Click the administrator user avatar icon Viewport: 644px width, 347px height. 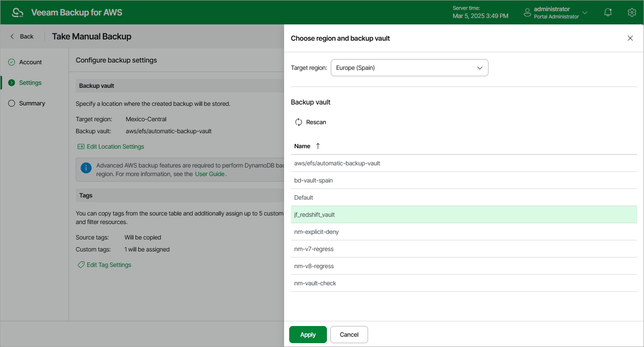527,13
